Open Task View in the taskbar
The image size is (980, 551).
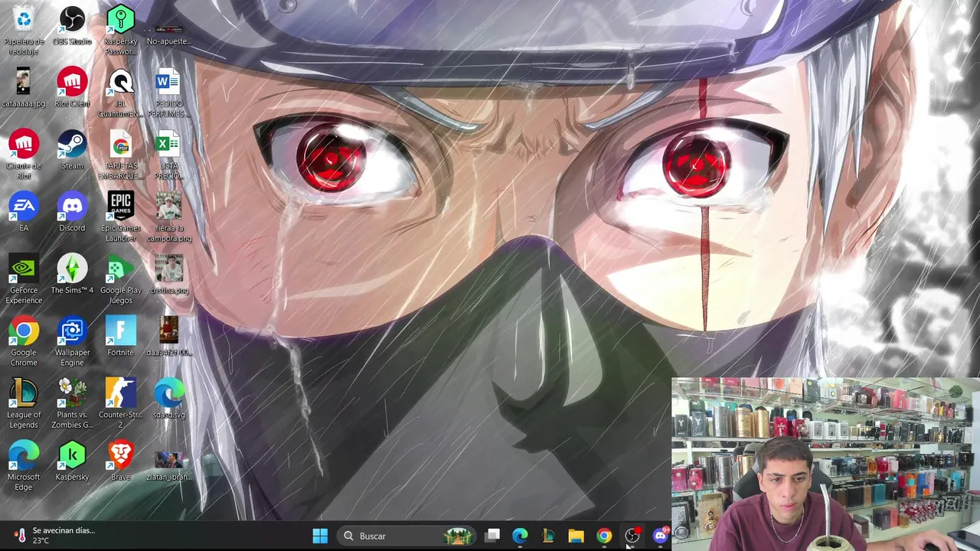pos(492,536)
